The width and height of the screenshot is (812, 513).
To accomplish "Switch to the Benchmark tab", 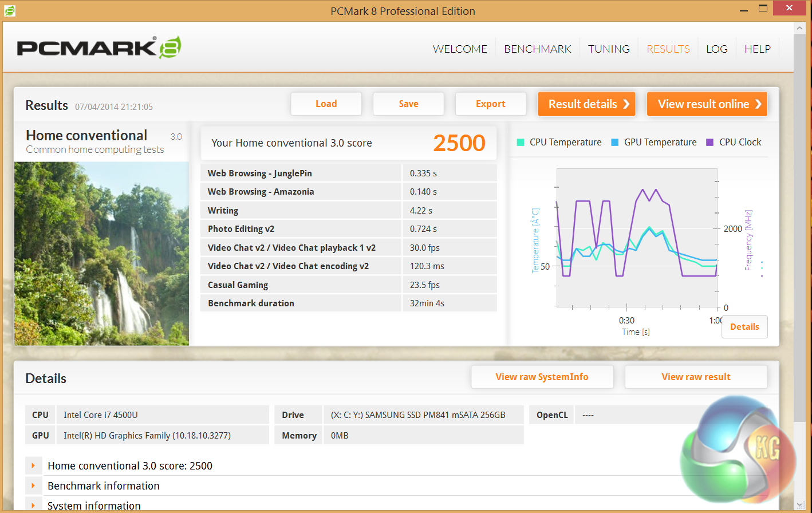I will 538,49.
